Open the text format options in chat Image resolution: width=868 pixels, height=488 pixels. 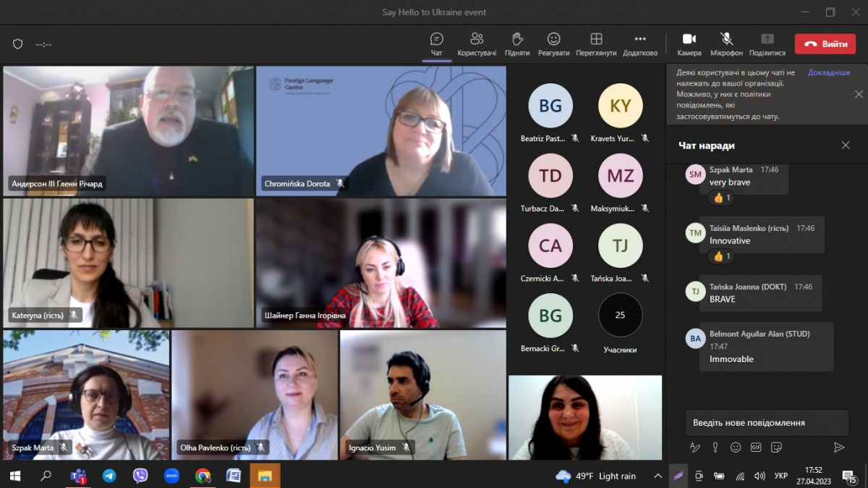pos(695,447)
